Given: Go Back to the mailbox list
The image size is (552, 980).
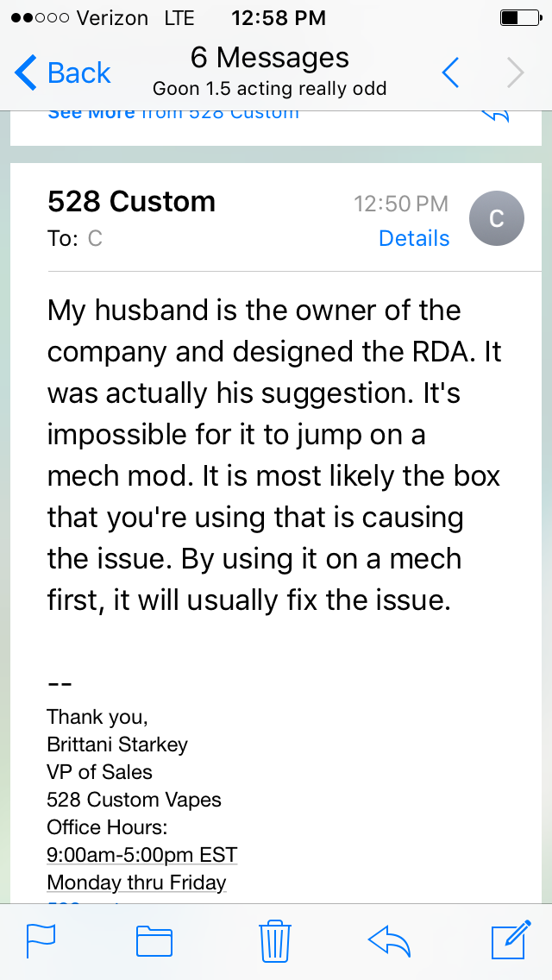Looking at the screenshot, I should click(64, 73).
